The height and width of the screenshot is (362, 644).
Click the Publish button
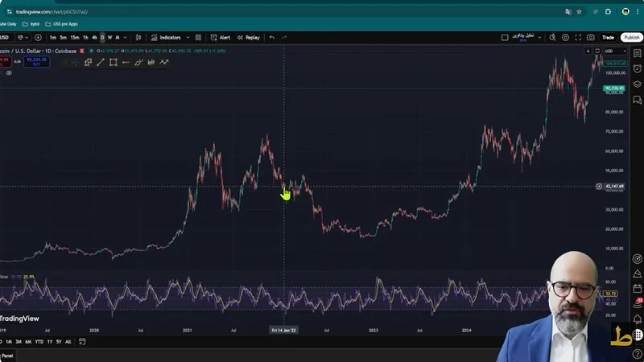(631, 38)
